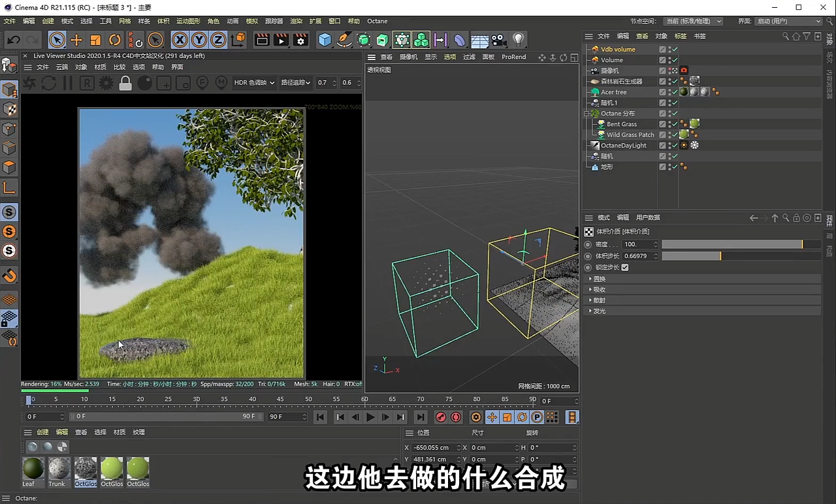The width and height of the screenshot is (836, 504).
Task: Activate region render with the R icon
Action: click(x=86, y=83)
